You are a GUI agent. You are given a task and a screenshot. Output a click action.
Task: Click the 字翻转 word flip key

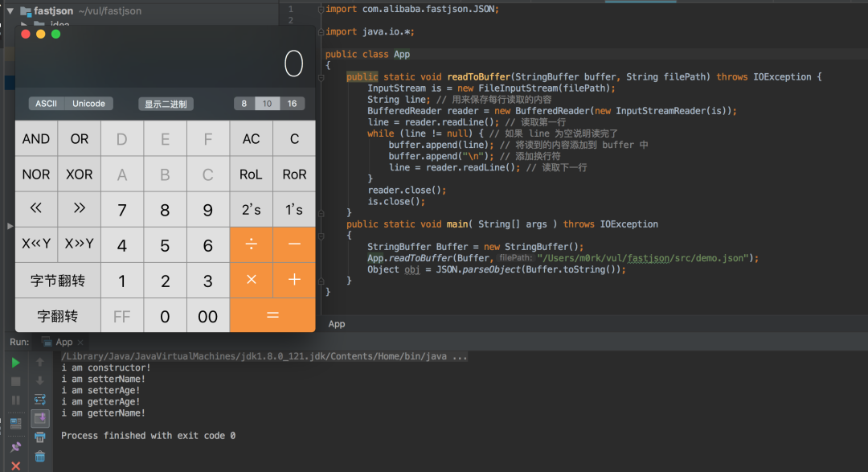click(58, 316)
